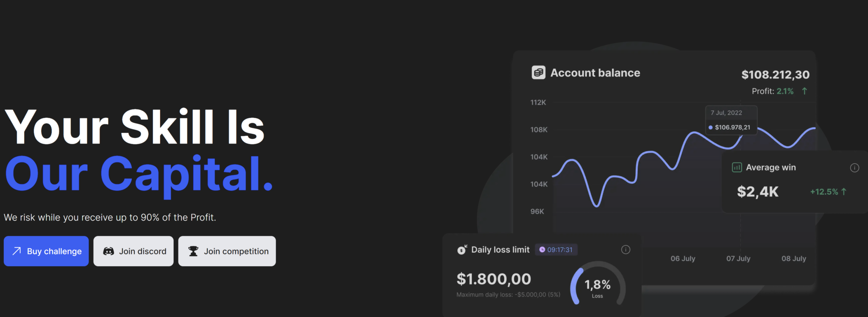Select the 07 July axis label
Screen dimensions: 868x317
coord(738,259)
